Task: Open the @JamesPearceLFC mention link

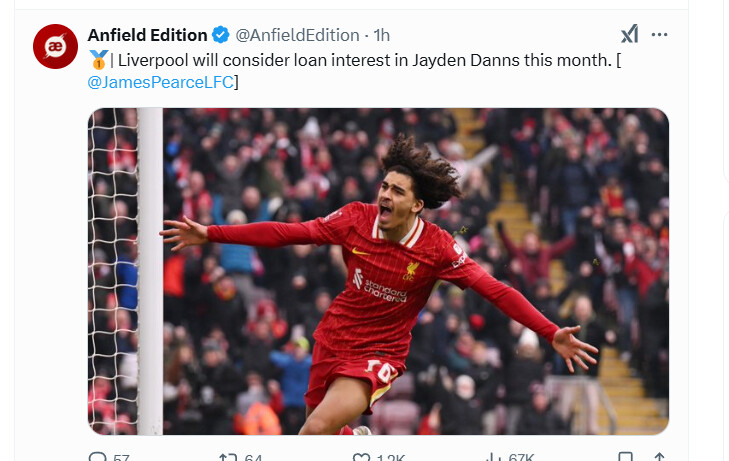Action: [160, 82]
